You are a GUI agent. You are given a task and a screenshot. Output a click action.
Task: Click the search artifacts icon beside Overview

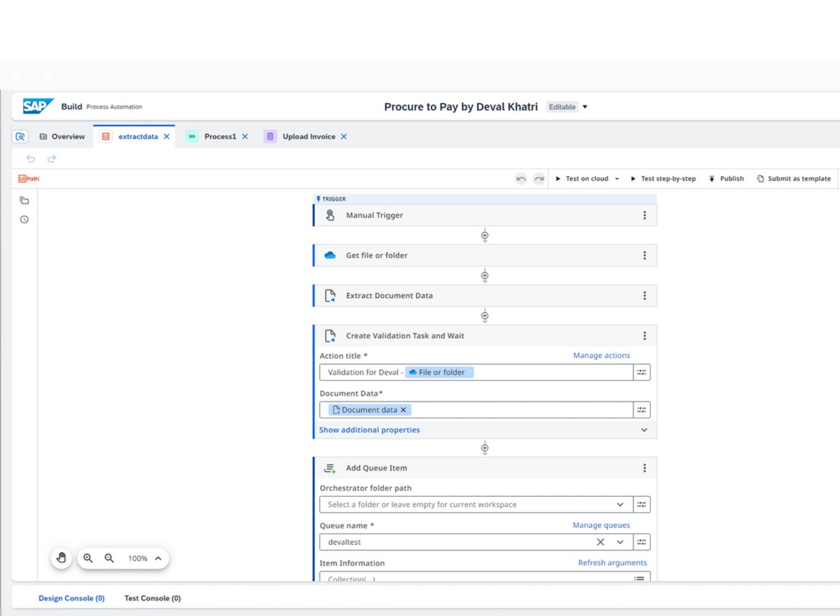coord(20,137)
